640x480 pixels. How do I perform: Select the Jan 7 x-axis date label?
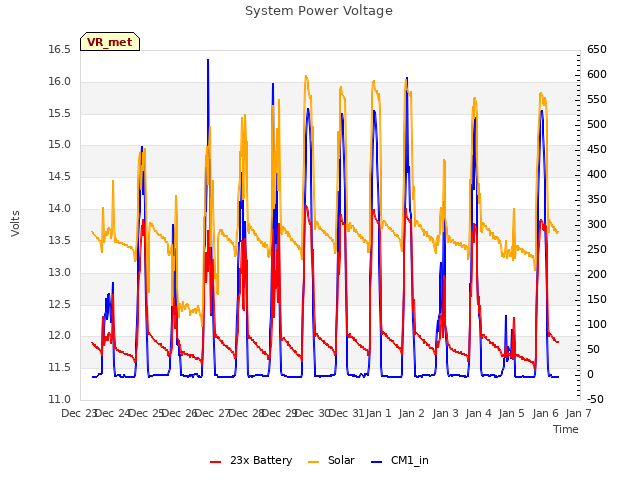578,413
